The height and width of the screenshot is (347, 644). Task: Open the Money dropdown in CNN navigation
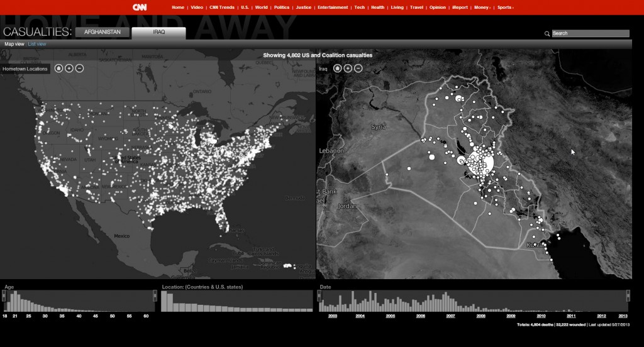click(x=482, y=8)
